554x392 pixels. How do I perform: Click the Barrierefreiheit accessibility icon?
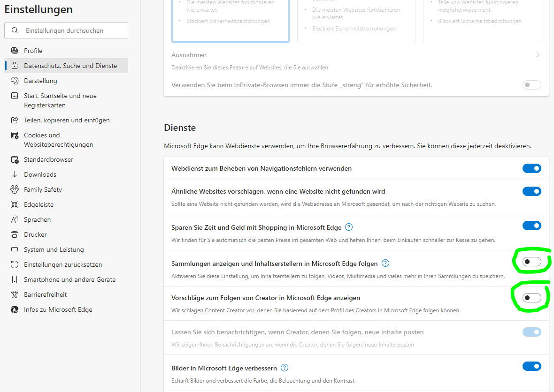coord(15,294)
